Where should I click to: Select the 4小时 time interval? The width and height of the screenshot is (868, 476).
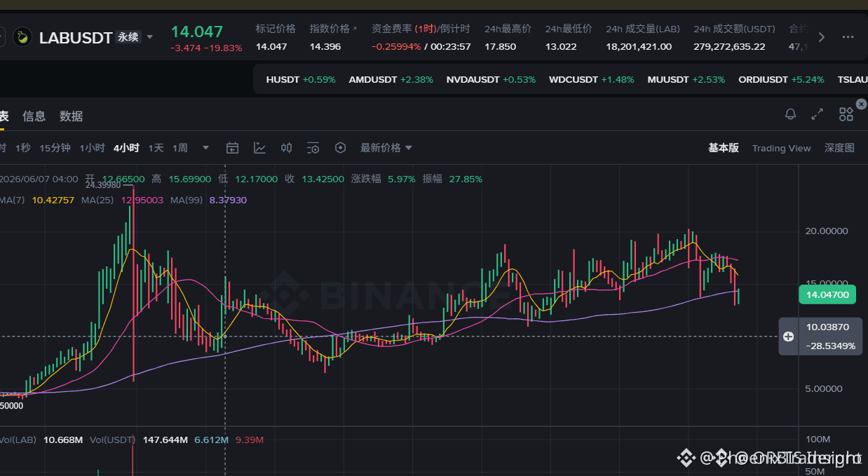coord(126,148)
